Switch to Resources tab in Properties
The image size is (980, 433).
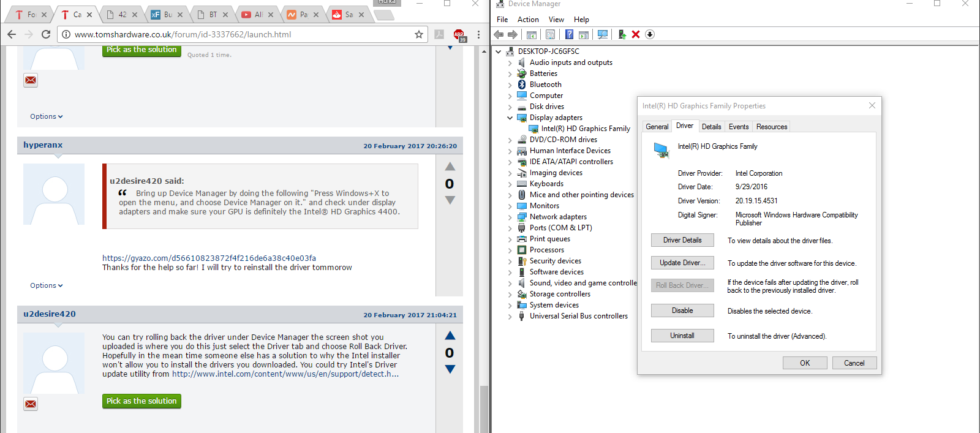(772, 127)
